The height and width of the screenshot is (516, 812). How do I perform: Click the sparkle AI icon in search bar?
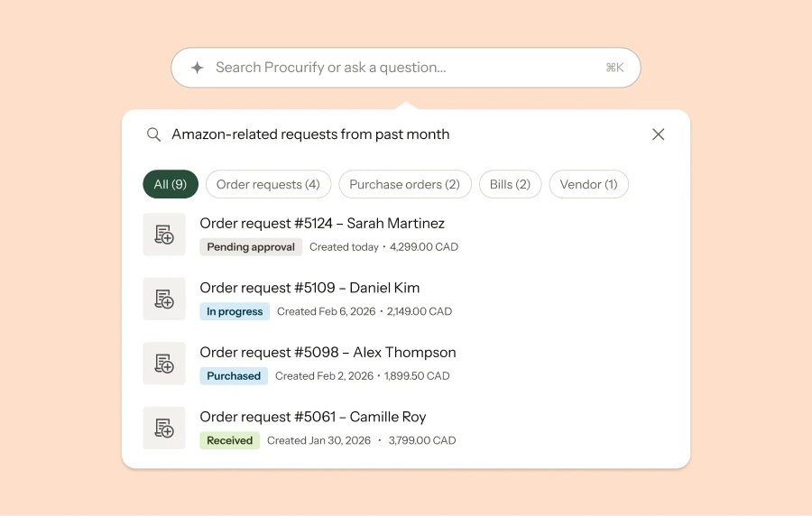[198, 68]
